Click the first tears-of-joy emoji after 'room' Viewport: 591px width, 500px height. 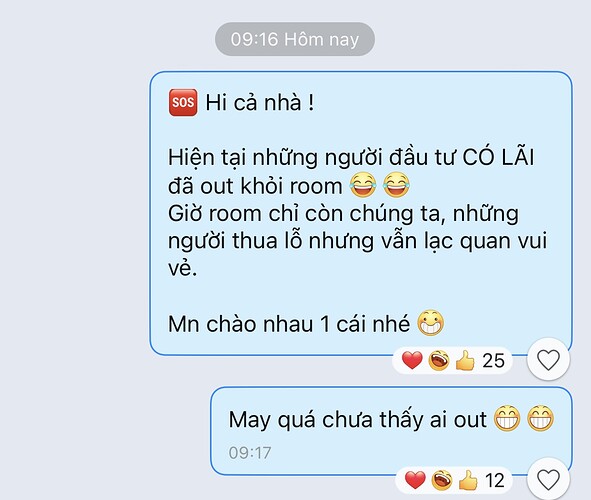point(363,185)
